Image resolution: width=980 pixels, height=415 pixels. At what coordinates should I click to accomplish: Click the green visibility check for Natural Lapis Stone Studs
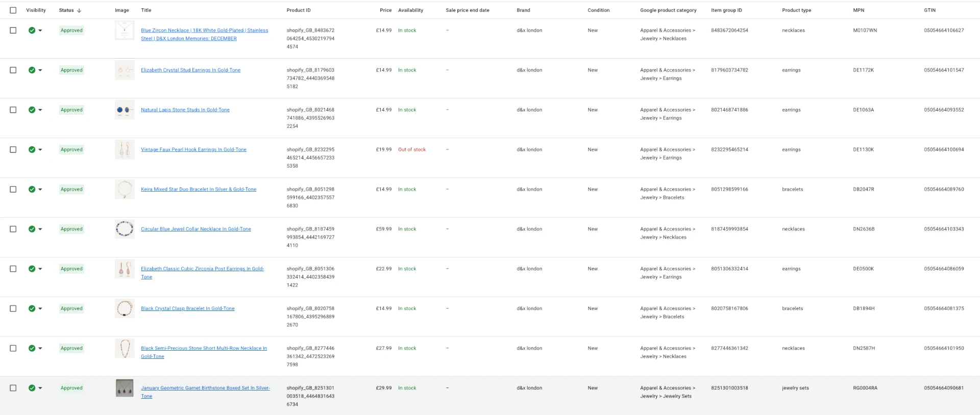(x=32, y=110)
